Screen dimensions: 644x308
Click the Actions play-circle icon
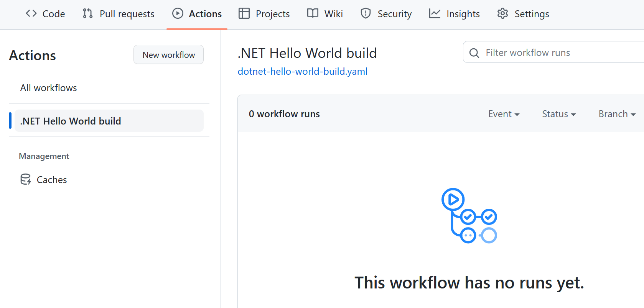[x=178, y=13]
